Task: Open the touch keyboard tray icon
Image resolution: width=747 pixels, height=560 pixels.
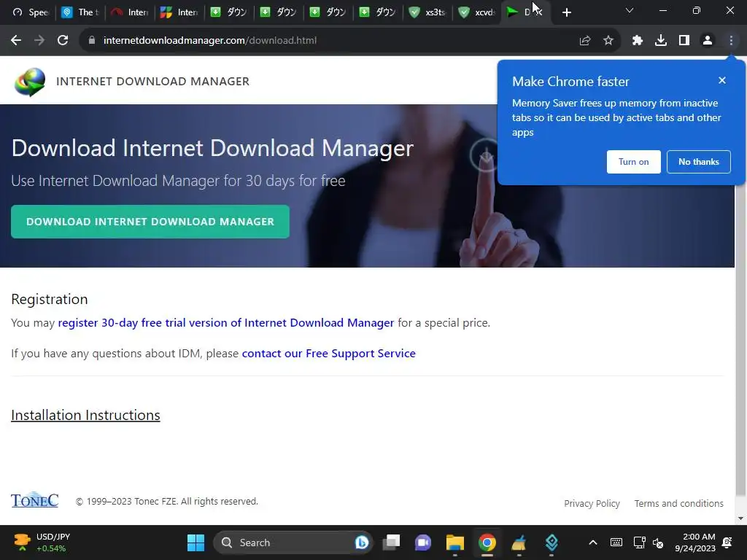Action: point(616,542)
